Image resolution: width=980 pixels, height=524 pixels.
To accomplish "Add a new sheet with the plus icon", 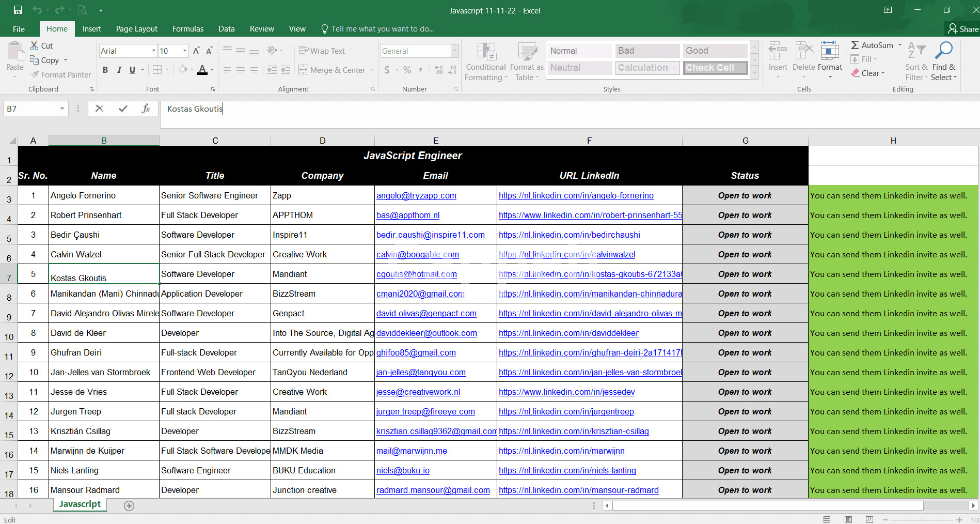I will 129,506.
